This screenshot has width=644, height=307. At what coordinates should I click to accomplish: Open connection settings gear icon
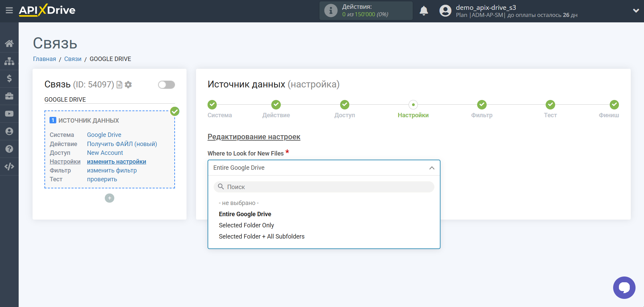tap(128, 85)
